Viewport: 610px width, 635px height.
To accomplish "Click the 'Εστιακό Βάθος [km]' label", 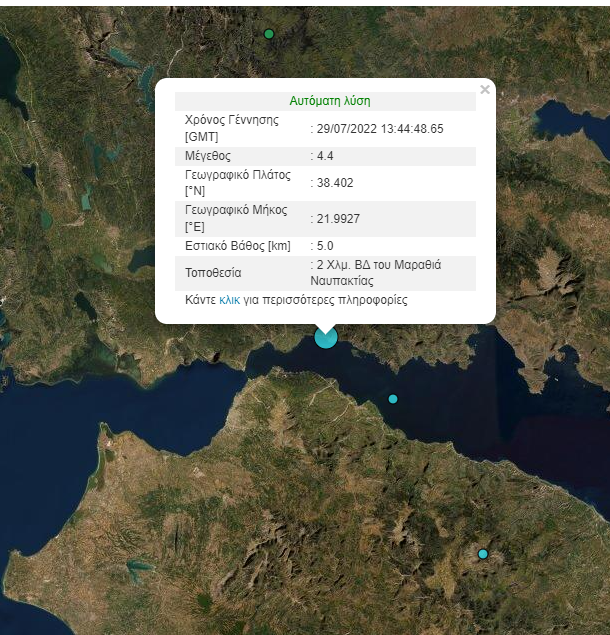I will click(x=236, y=246).
